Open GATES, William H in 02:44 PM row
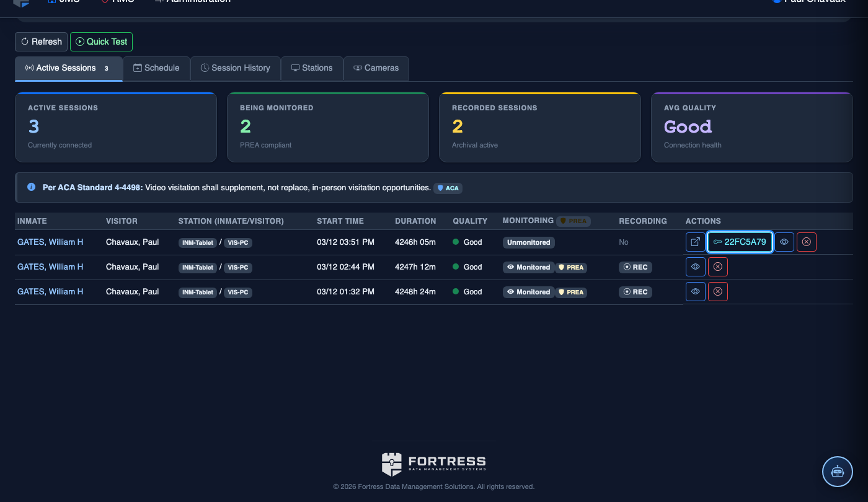This screenshot has height=502, width=868. [50, 266]
